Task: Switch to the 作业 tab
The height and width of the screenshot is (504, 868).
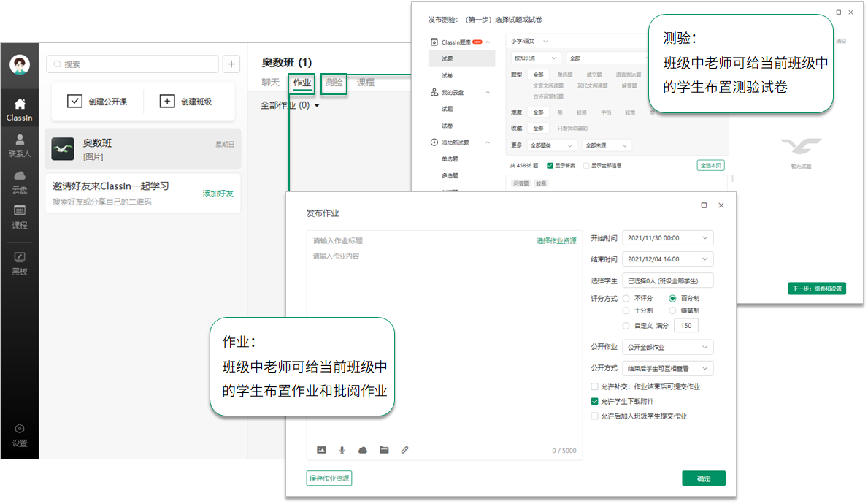Action: tap(302, 83)
